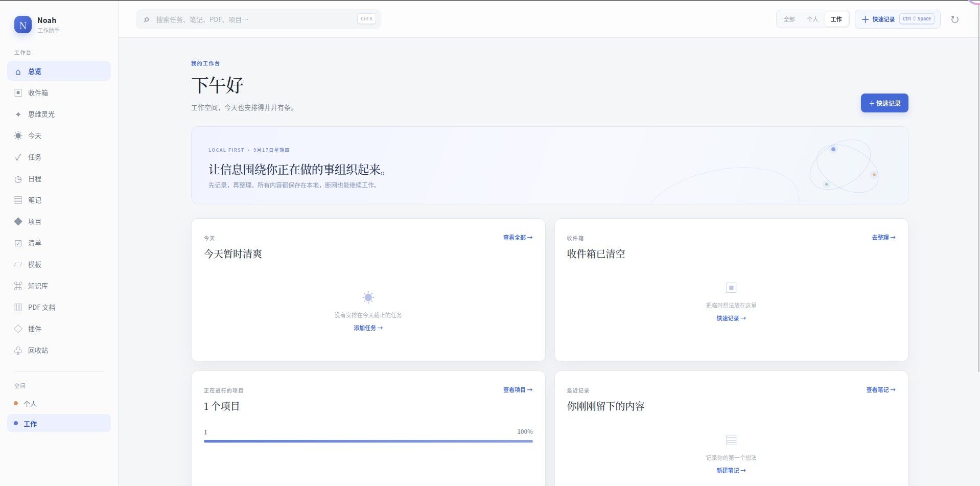Click the blue 快速记录 button below the header
Image resolution: width=980 pixels, height=486 pixels.
pyautogui.click(x=884, y=103)
